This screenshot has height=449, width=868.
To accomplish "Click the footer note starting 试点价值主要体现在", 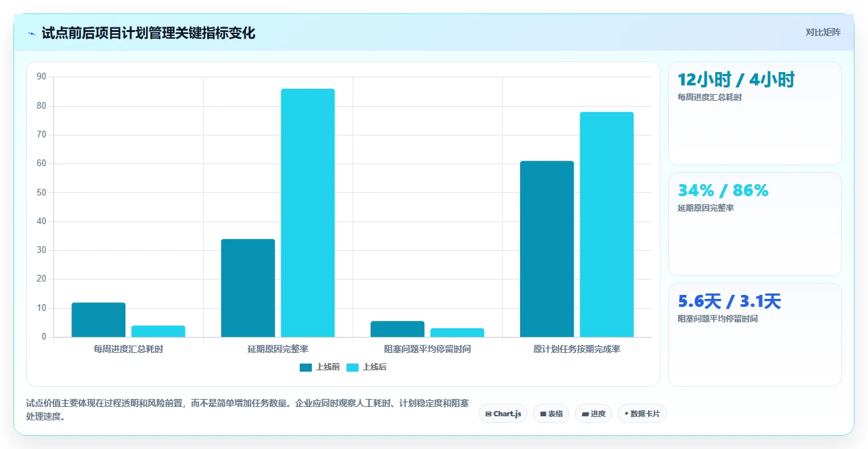I will [x=247, y=410].
